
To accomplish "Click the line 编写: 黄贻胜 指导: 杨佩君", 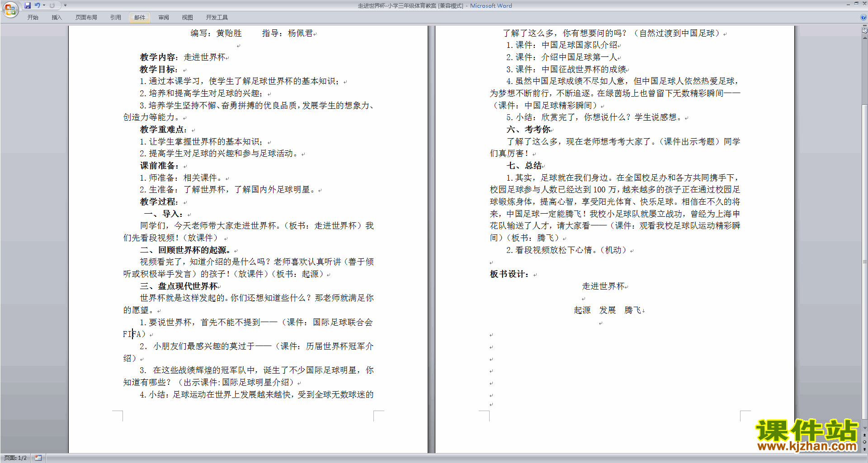I will [252, 33].
